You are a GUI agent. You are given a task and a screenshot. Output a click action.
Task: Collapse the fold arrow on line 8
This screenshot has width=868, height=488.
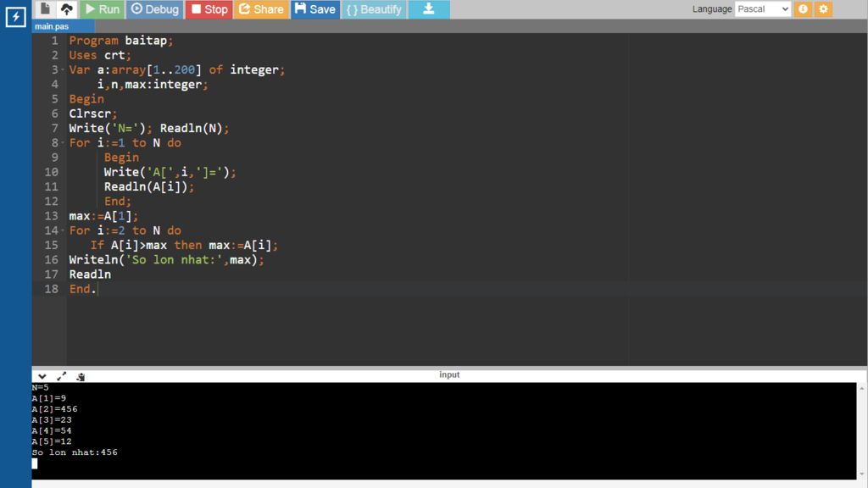click(63, 142)
